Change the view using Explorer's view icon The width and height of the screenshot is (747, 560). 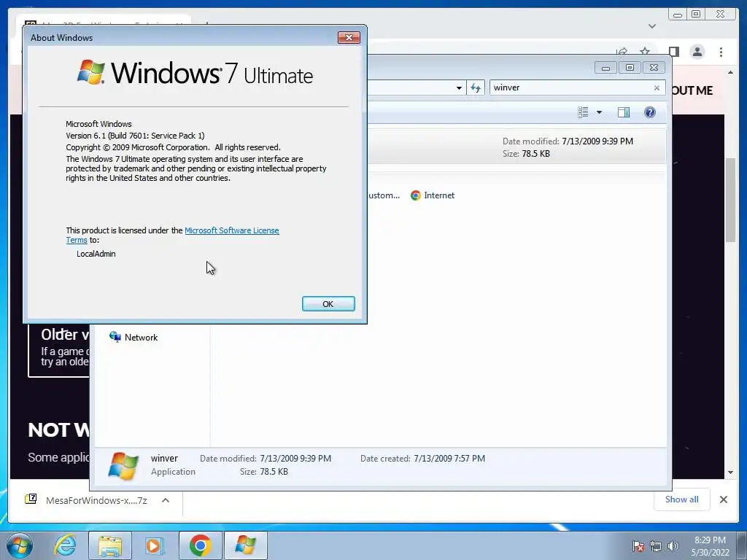pyautogui.click(x=583, y=112)
